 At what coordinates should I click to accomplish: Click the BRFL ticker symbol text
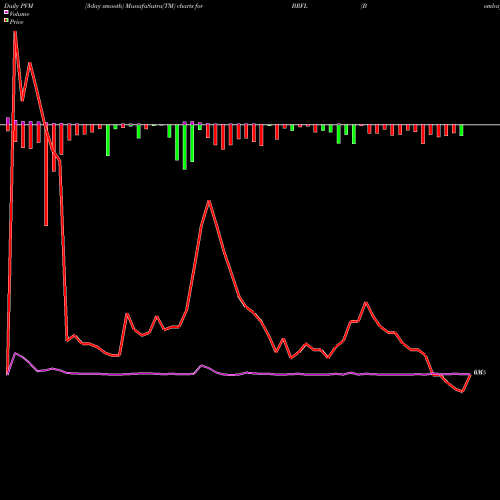299,6
